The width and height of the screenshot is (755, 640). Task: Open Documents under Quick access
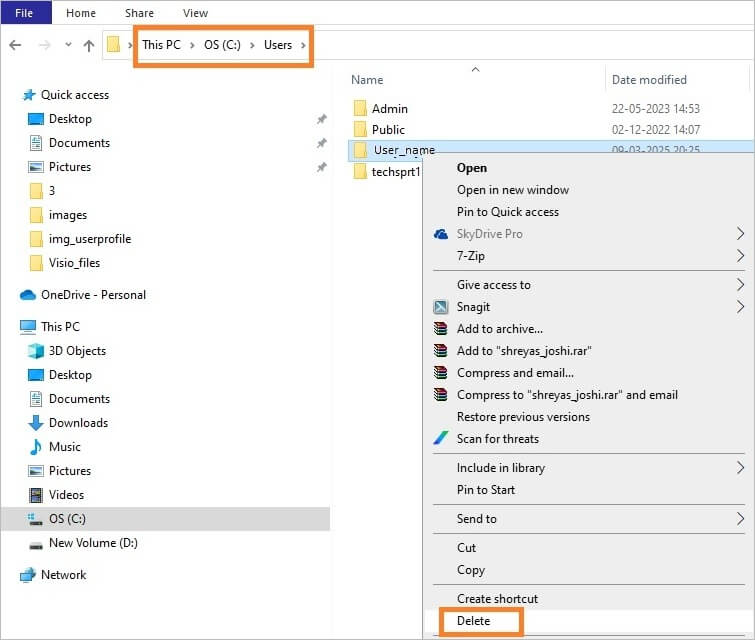79,143
